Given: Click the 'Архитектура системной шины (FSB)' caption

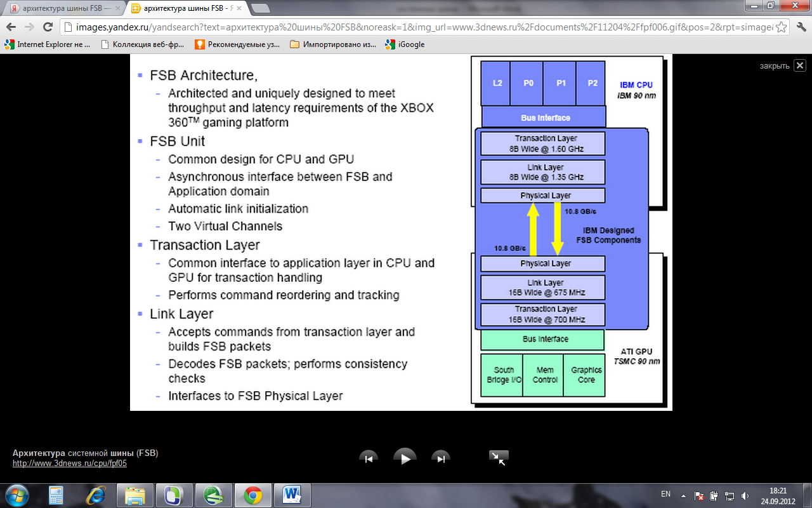Looking at the screenshot, I should click(86, 453).
